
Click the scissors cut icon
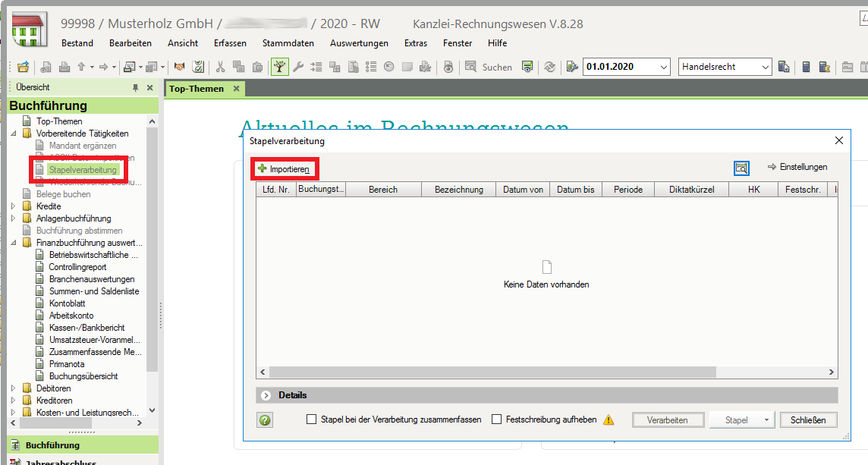point(220,67)
